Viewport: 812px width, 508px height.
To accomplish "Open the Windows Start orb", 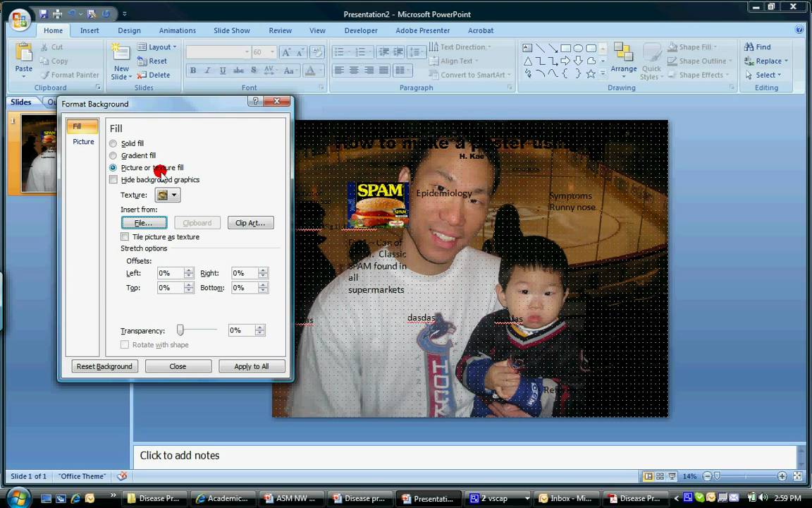I will (x=18, y=498).
